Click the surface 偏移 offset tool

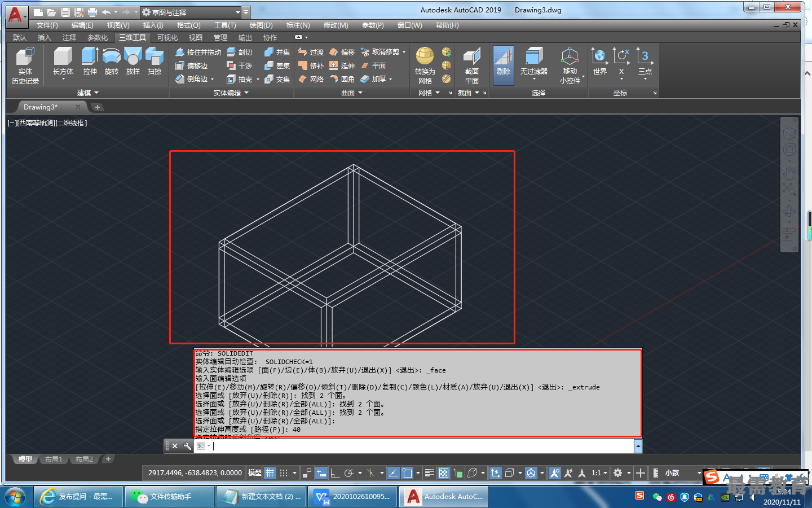click(x=342, y=52)
